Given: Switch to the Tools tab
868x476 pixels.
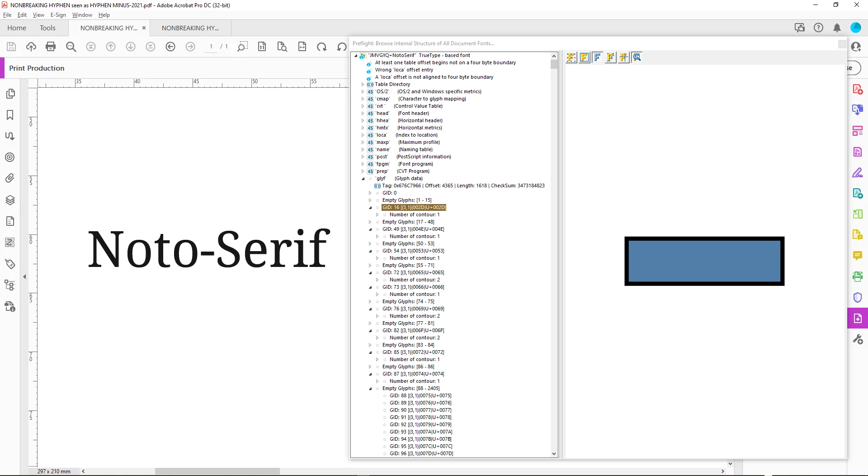Looking at the screenshot, I should [47, 28].
